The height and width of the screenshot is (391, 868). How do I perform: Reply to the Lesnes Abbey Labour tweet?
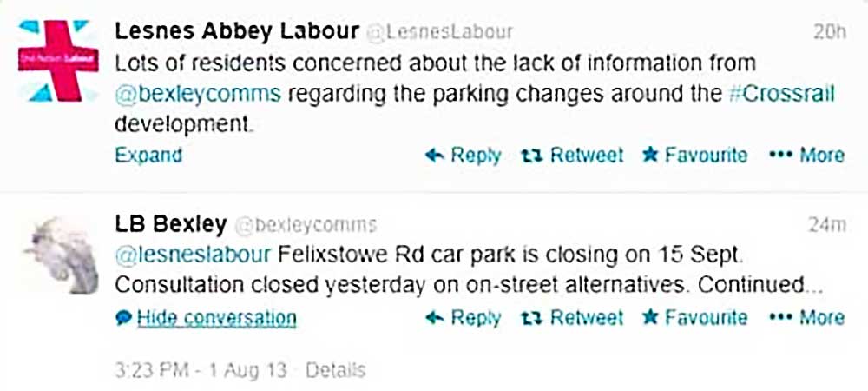coord(464,156)
